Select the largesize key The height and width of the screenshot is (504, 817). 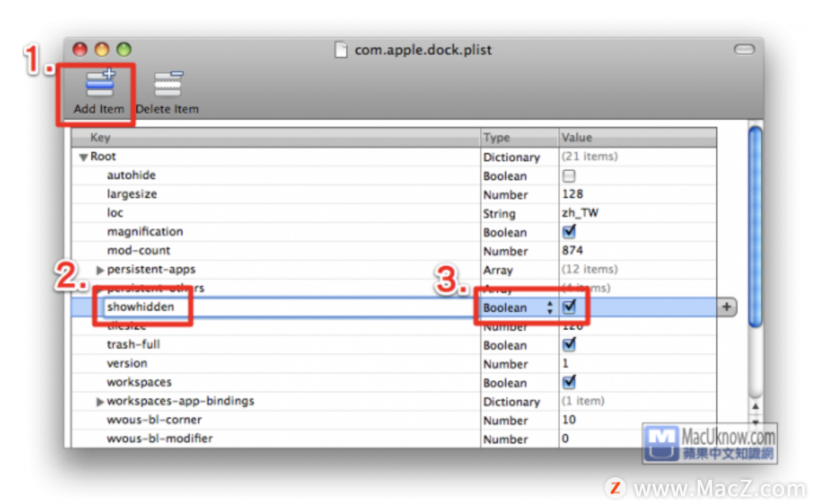click(x=132, y=194)
